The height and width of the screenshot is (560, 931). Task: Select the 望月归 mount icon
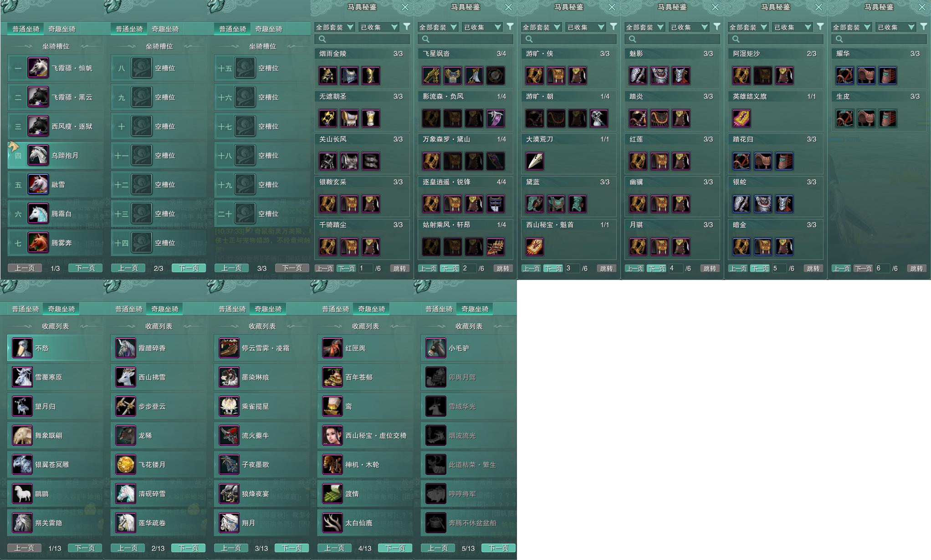(22, 406)
